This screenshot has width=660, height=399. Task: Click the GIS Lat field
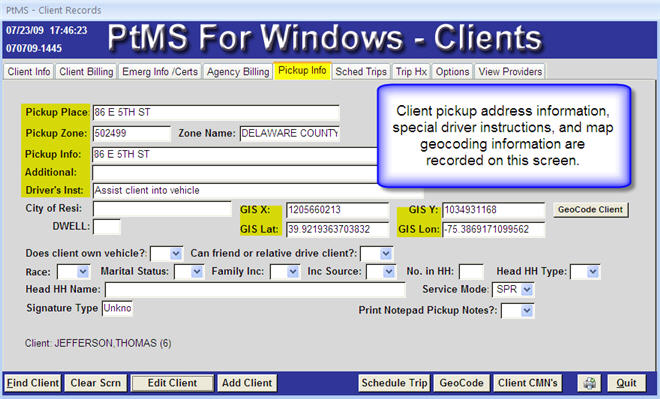tap(338, 230)
